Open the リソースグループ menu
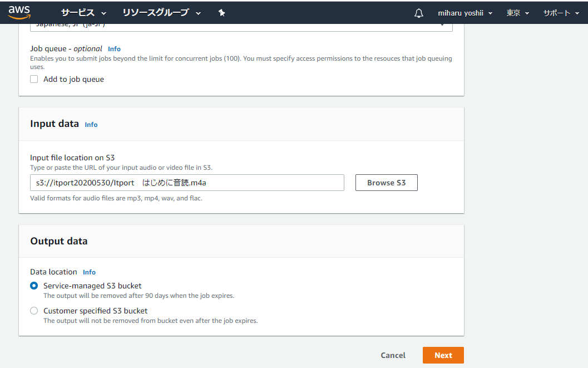 (162, 13)
